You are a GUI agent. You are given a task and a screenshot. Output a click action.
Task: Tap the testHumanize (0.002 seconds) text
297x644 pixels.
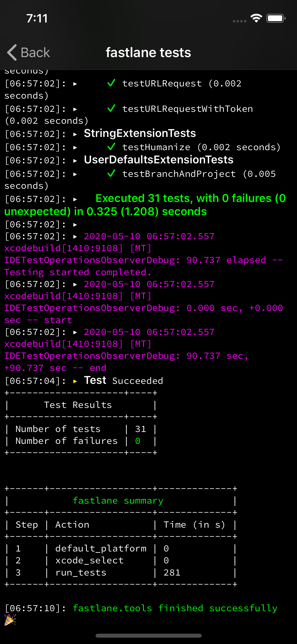(x=201, y=147)
